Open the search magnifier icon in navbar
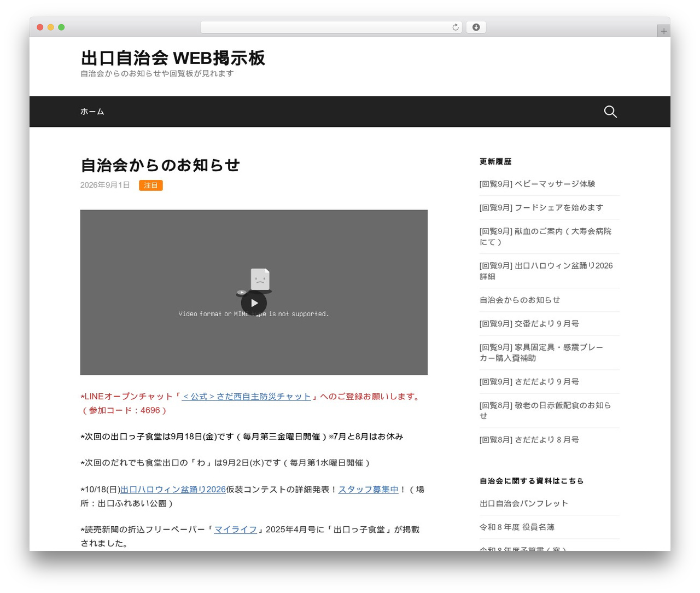This screenshot has height=593, width=700. pos(610,112)
